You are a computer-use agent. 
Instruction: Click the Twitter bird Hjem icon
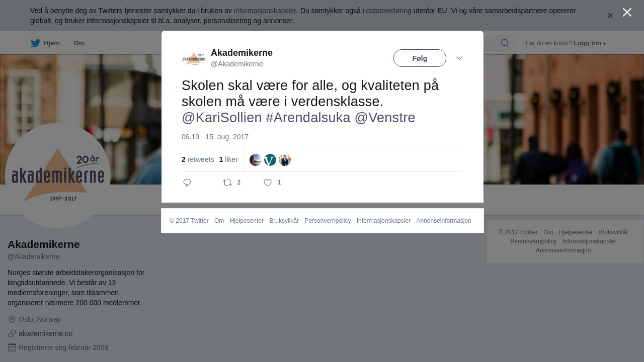(35, 43)
